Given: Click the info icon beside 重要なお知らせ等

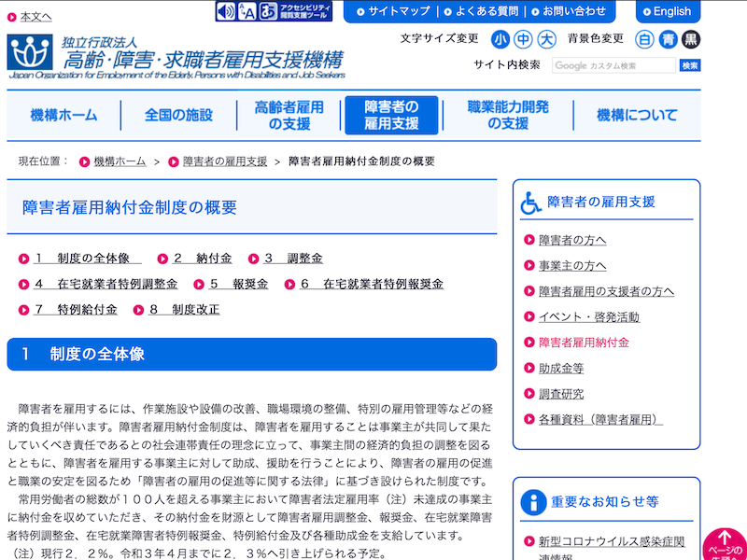Looking at the screenshot, I should pyautogui.click(x=533, y=502).
